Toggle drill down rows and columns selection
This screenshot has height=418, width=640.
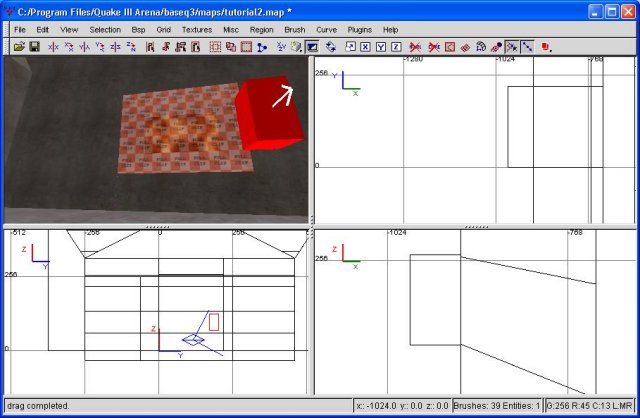coord(527,47)
